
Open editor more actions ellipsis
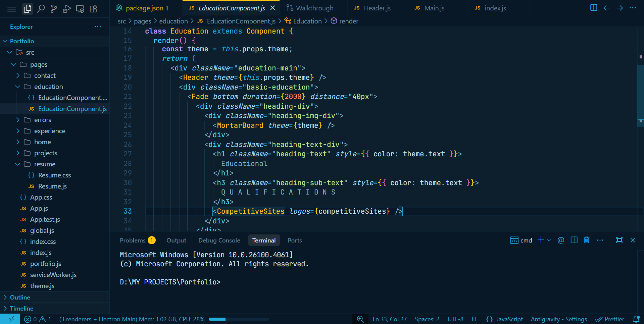point(633,8)
